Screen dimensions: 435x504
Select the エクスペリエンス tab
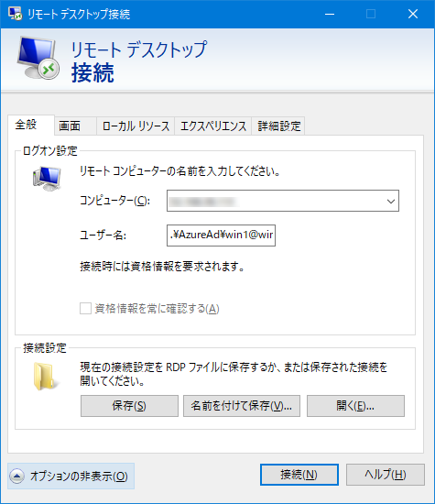[x=213, y=126]
